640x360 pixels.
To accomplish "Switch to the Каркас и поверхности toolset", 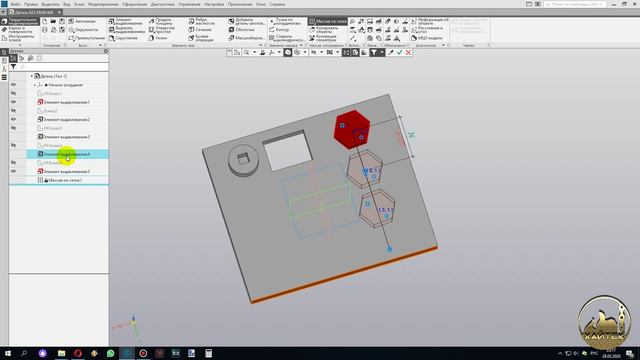I will tap(20, 30).
